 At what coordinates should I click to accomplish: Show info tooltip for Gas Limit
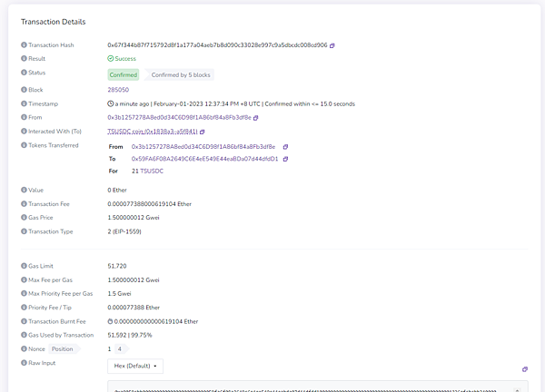24,266
